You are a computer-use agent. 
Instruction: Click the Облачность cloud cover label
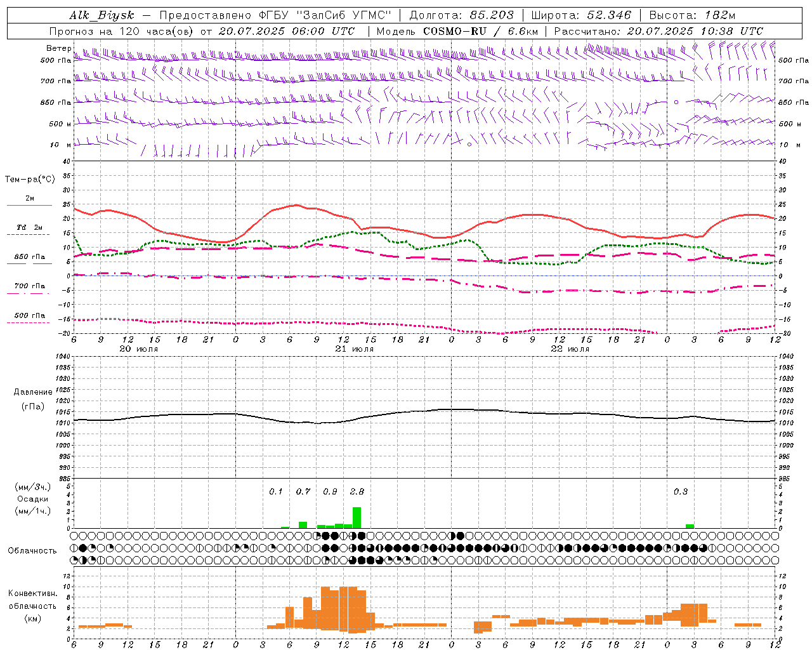point(32,551)
